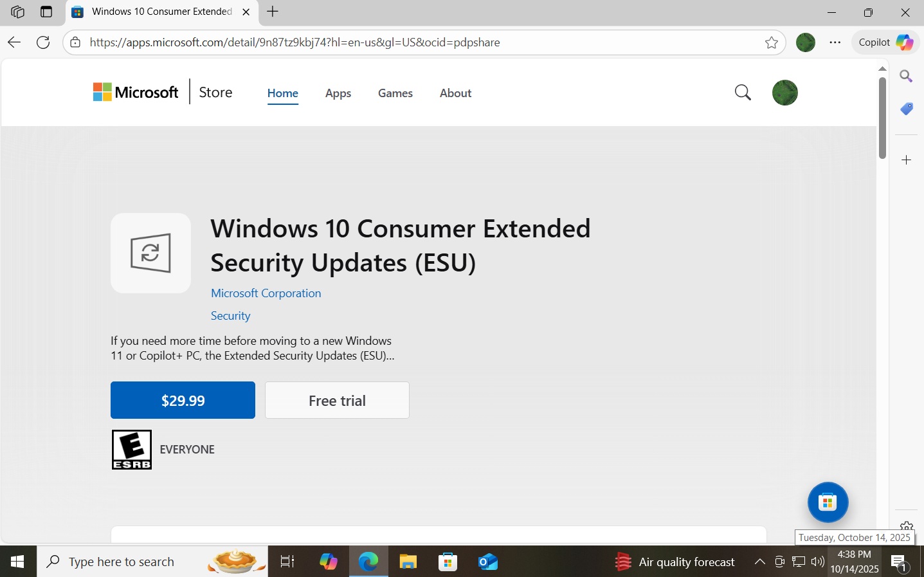Open Task View on the taskbar
Image resolution: width=924 pixels, height=577 pixels.
(x=287, y=562)
